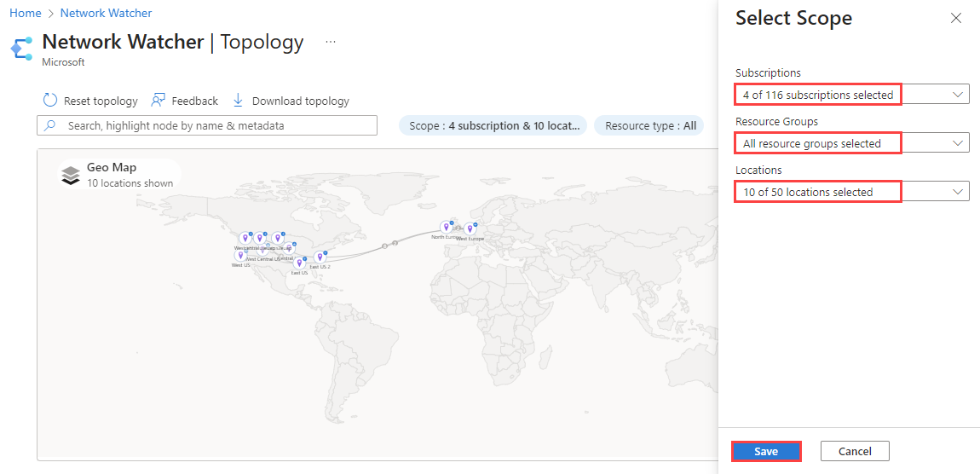Open the ellipsis more options next to Topology

tap(331, 42)
